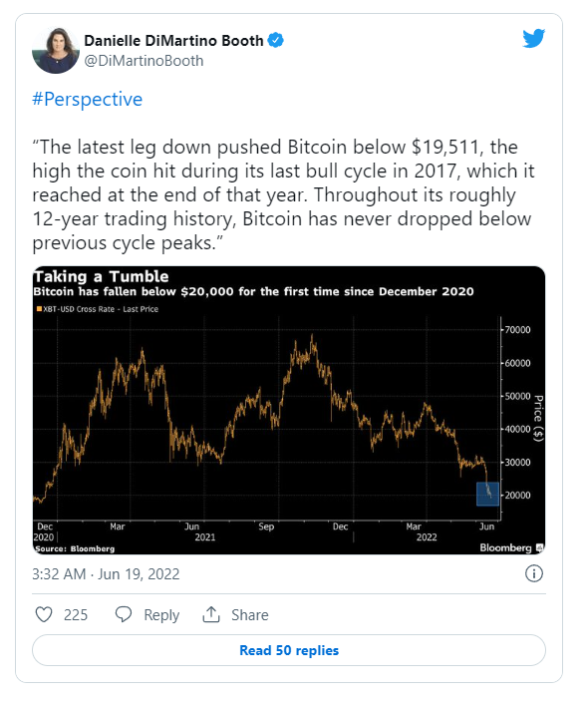This screenshot has height=705, width=588.
Task: Like the tweet with the heart icon
Action: (44, 614)
